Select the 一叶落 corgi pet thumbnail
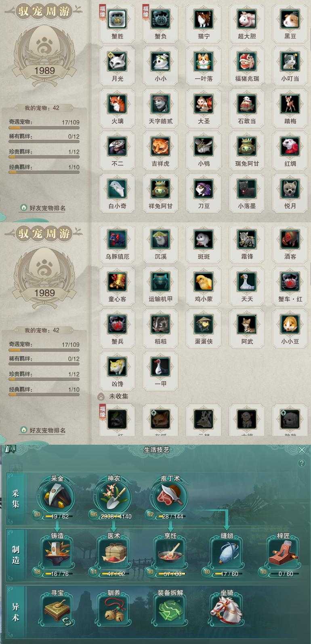311x644 pixels. 204,61
